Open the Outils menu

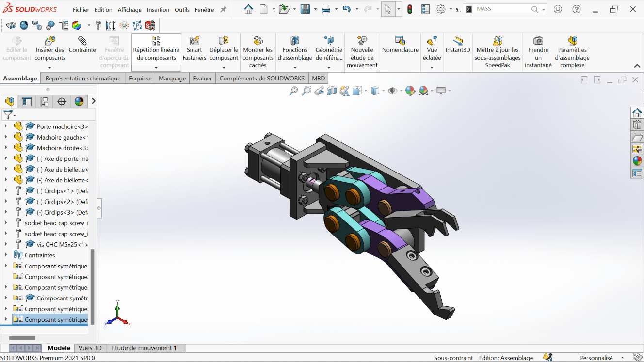pyautogui.click(x=182, y=10)
